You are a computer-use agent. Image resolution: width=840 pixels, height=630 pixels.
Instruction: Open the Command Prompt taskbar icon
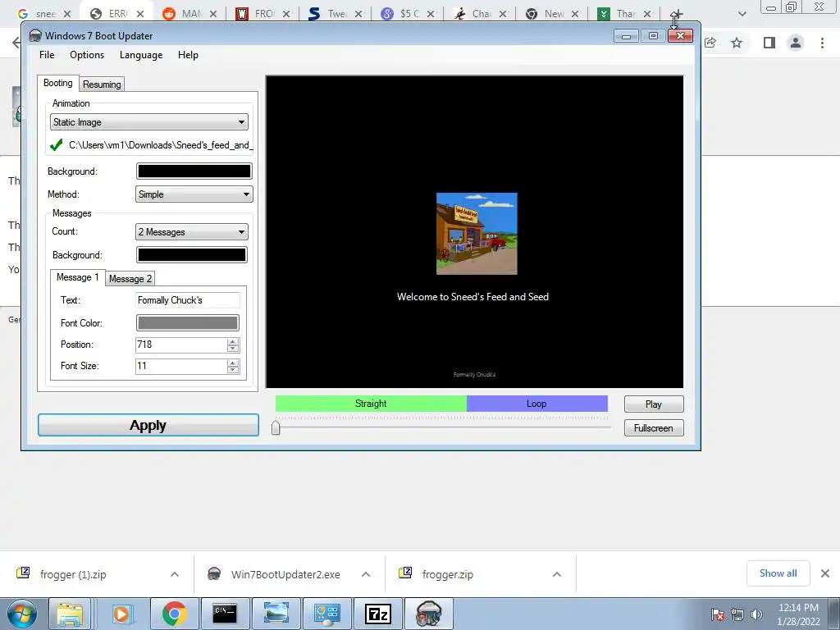225,614
